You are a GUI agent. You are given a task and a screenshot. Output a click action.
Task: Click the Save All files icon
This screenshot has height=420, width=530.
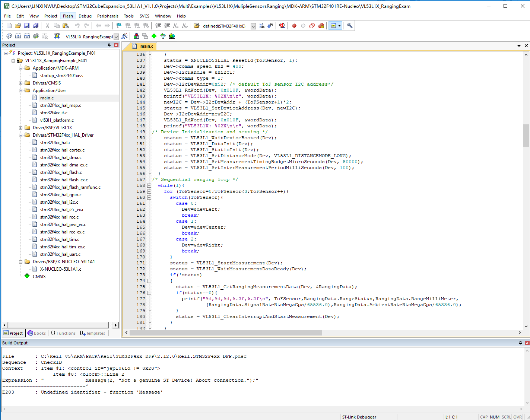[36, 26]
